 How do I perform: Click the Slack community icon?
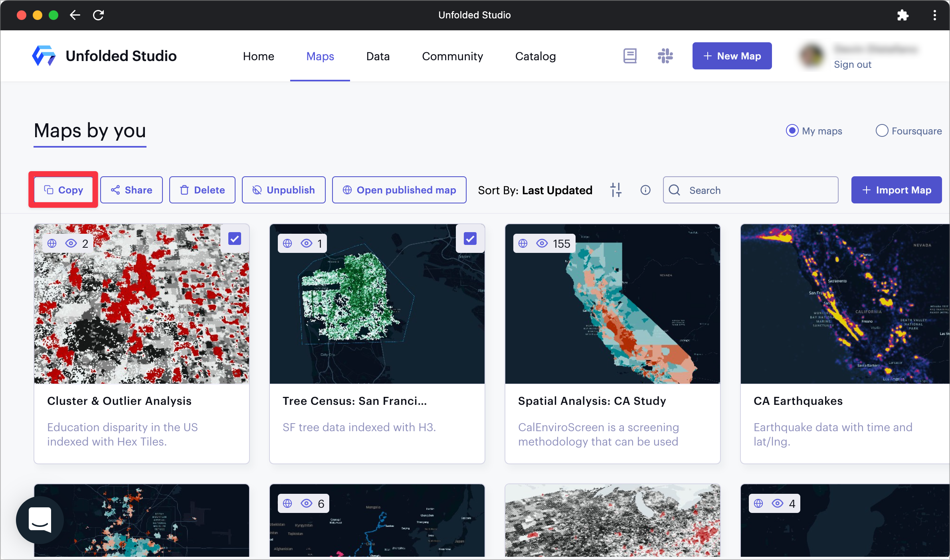click(665, 56)
